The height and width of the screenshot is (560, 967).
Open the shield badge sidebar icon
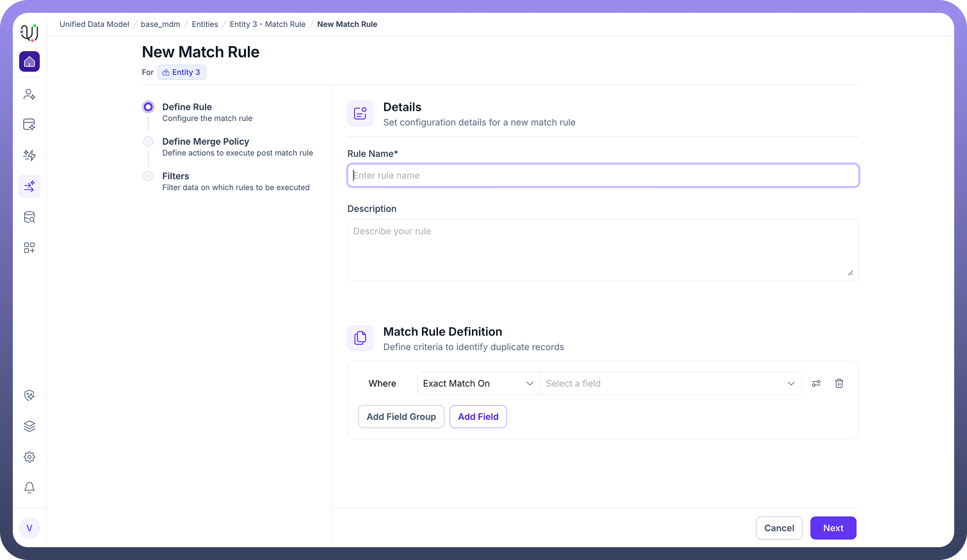pos(29,396)
